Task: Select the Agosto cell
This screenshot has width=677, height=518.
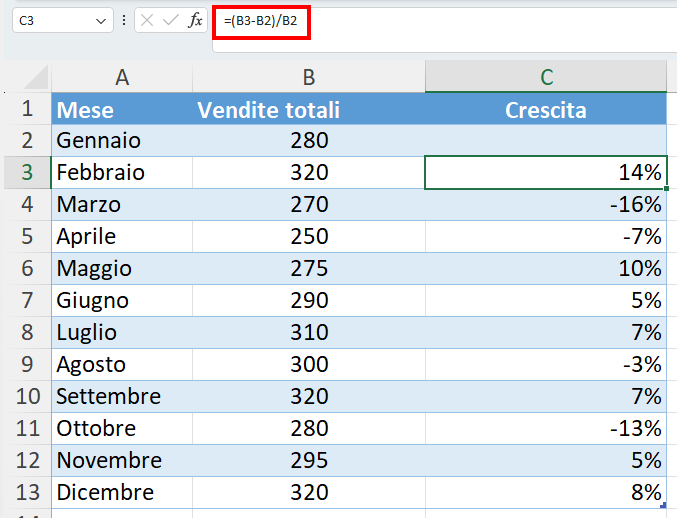Action: coord(122,364)
